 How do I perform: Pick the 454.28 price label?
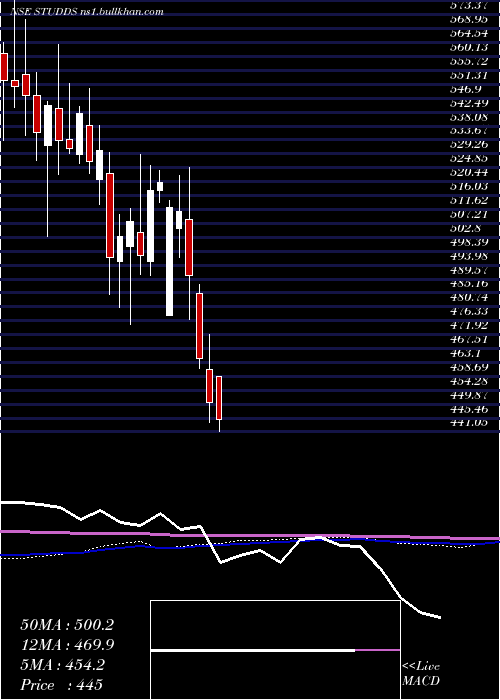(x=471, y=380)
